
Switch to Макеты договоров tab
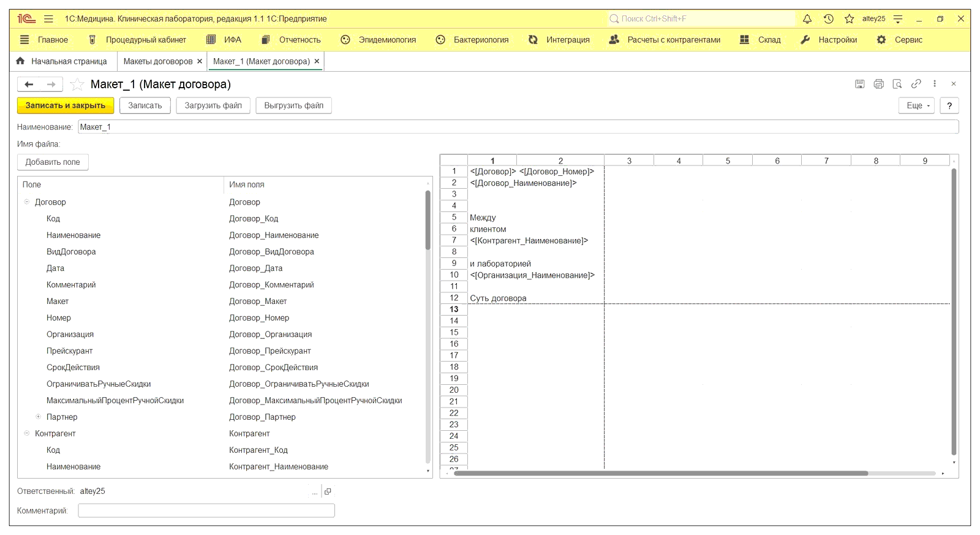(158, 61)
